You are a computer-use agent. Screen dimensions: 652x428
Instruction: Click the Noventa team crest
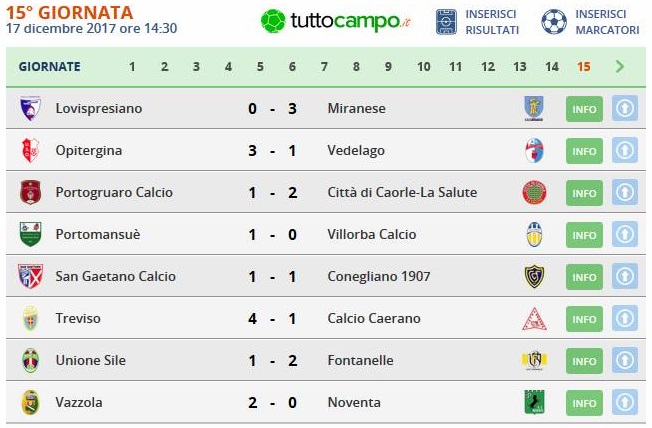(534, 402)
